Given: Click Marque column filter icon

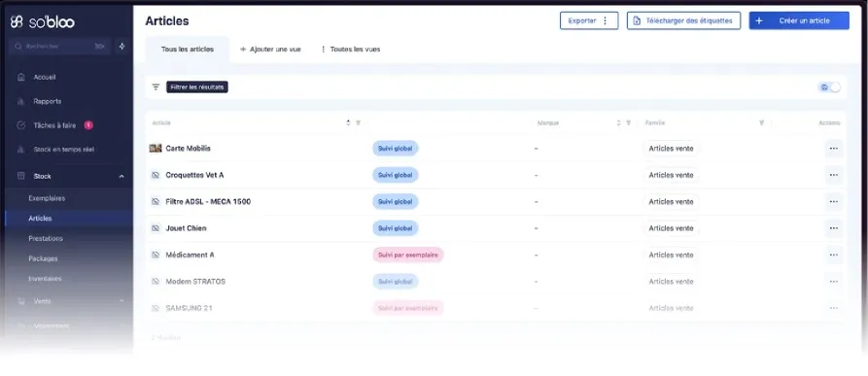Looking at the screenshot, I should pos(628,122).
